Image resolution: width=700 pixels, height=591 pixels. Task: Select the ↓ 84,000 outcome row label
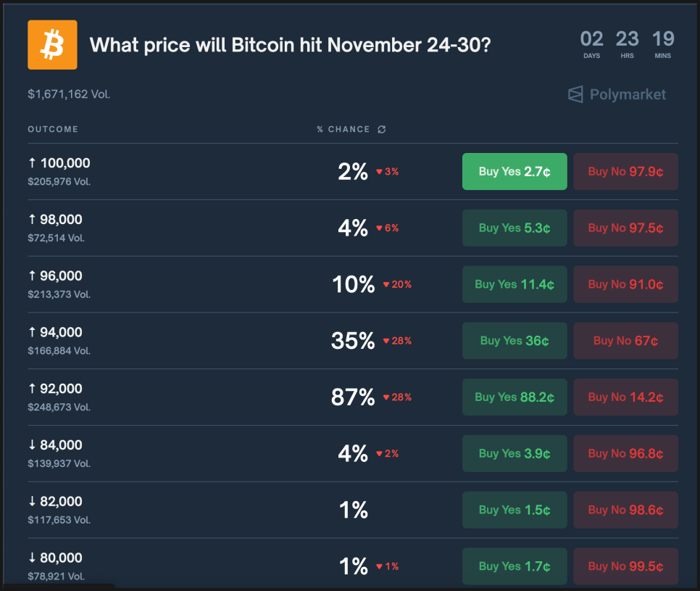[56, 445]
